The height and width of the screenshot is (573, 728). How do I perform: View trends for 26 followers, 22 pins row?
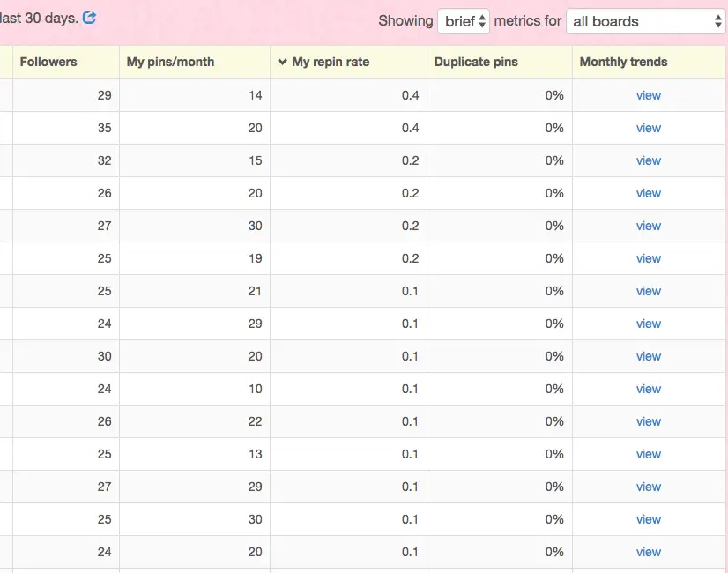648,421
